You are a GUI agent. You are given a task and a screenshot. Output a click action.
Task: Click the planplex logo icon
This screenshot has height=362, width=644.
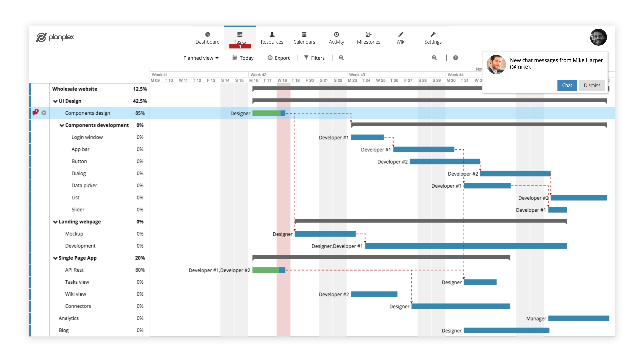click(x=41, y=37)
